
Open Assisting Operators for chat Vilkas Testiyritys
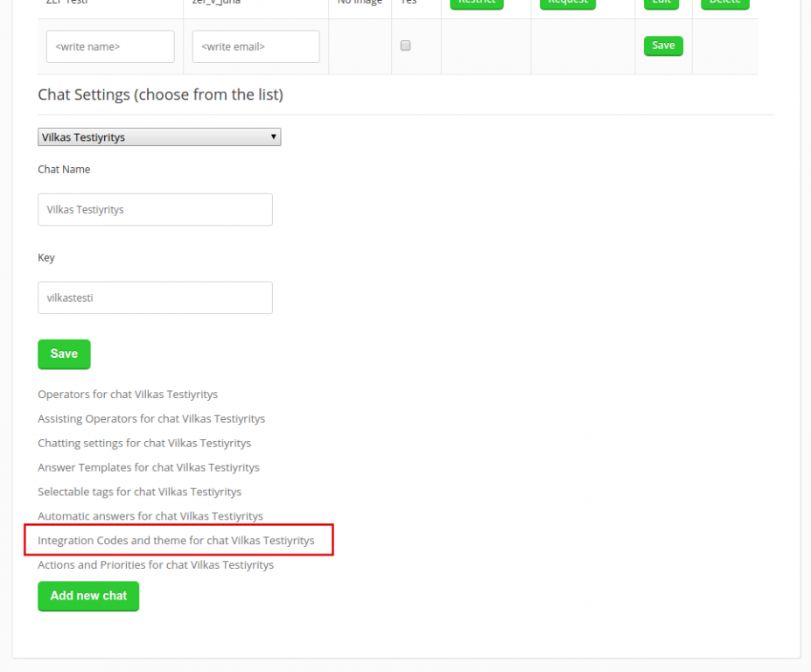tap(151, 418)
